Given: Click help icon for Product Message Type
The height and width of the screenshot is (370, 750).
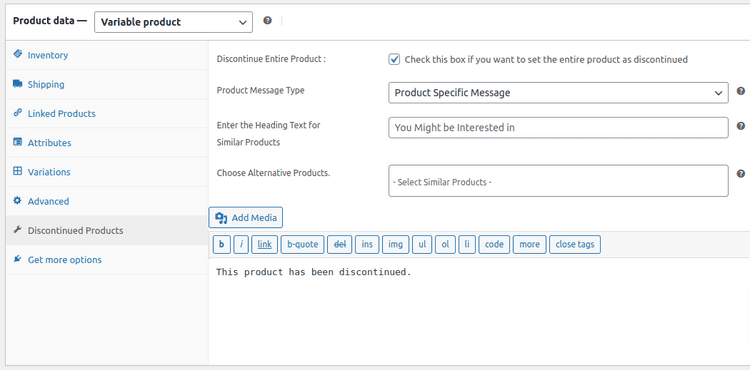Looking at the screenshot, I should coord(740,91).
